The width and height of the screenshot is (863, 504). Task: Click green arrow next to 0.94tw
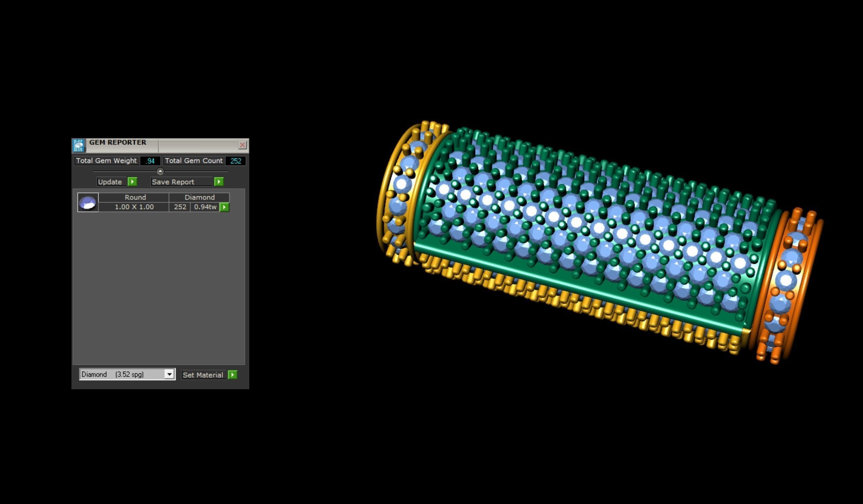coord(224,207)
